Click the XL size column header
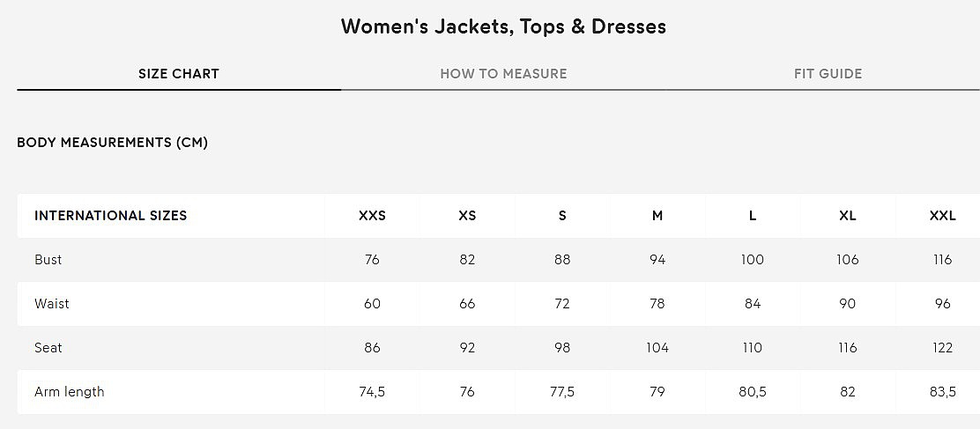The image size is (980, 429). pos(848,216)
